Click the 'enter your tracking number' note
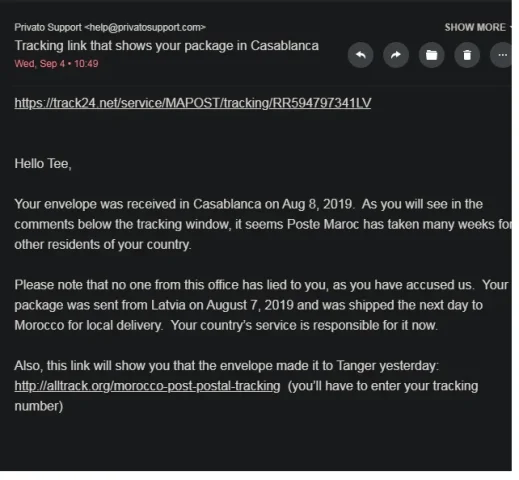519x480 pixels. click(x=247, y=396)
